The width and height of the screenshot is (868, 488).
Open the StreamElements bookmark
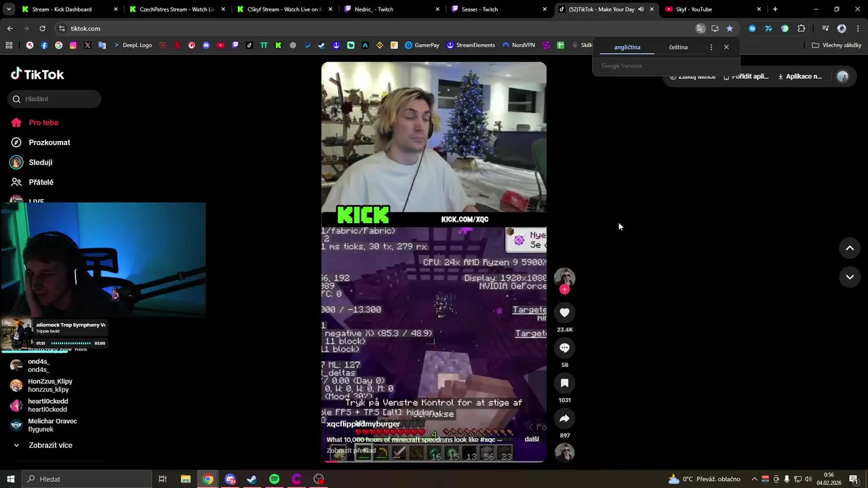471,45
